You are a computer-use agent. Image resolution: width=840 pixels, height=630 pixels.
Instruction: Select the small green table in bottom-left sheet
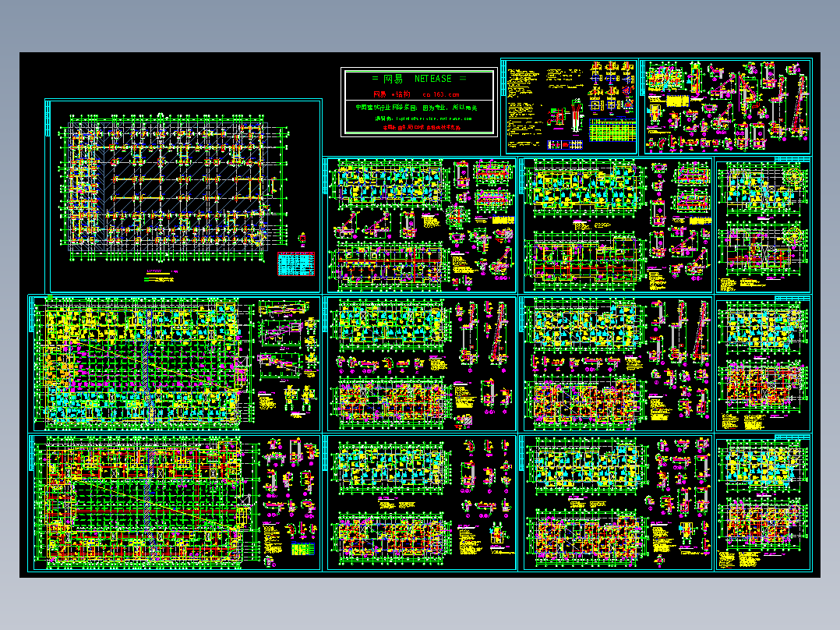point(302,549)
